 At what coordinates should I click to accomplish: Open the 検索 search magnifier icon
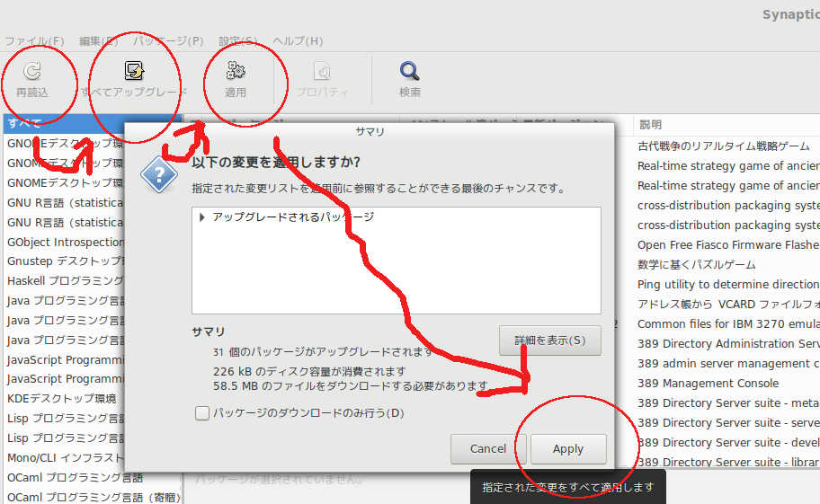[x=409, y=70]
